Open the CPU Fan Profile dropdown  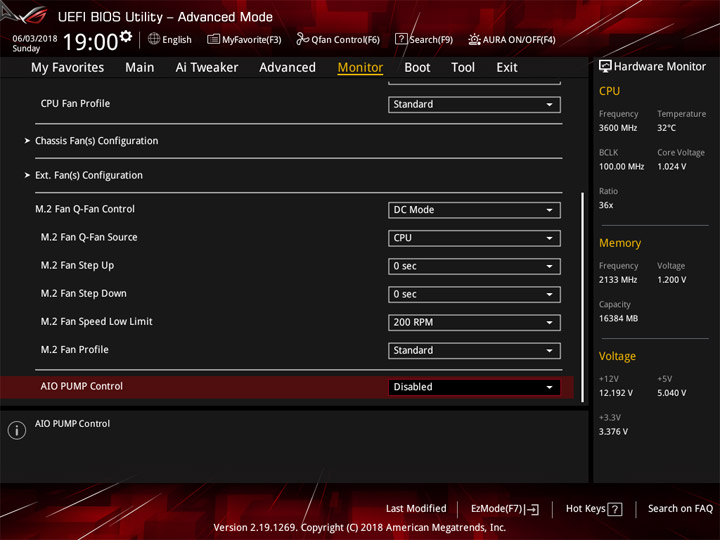pyautogui.click(x=474, y=104)
